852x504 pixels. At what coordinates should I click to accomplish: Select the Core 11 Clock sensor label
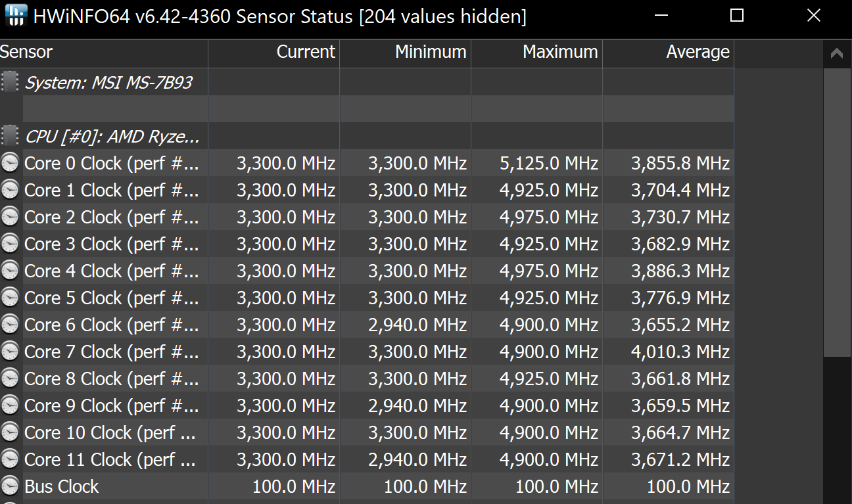(x=110, y=459)
